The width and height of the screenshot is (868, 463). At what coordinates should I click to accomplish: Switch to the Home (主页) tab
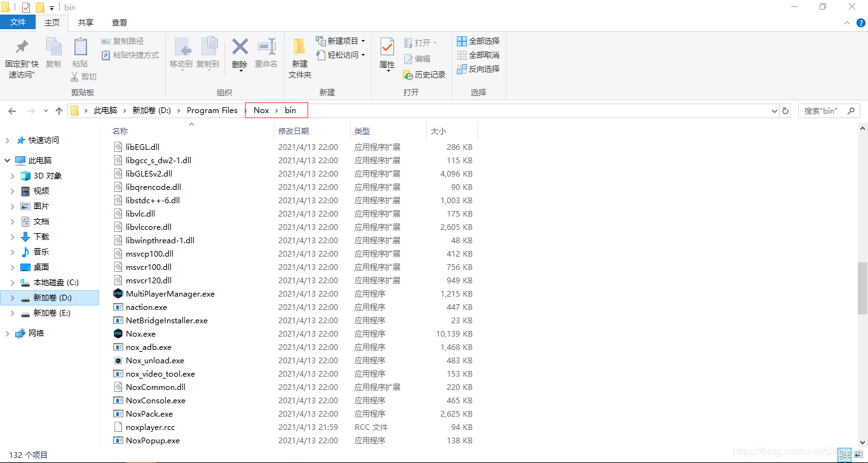pyautogui.click(x=52, y=22)
